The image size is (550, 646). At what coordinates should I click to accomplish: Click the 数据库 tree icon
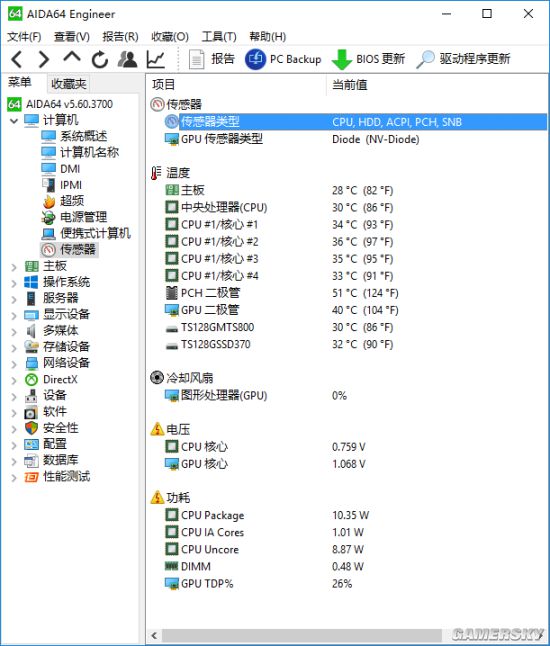31,461
